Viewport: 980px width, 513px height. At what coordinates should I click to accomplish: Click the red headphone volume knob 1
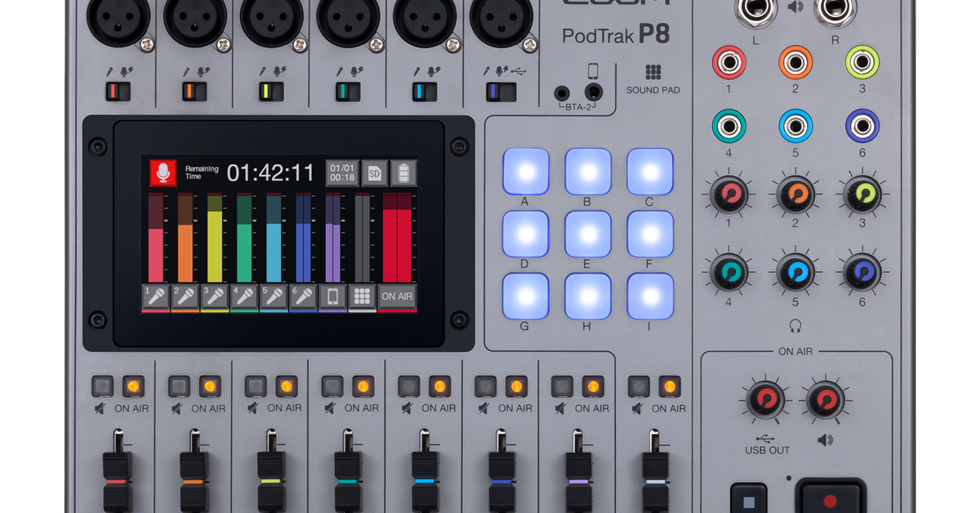tap(728, 194)
